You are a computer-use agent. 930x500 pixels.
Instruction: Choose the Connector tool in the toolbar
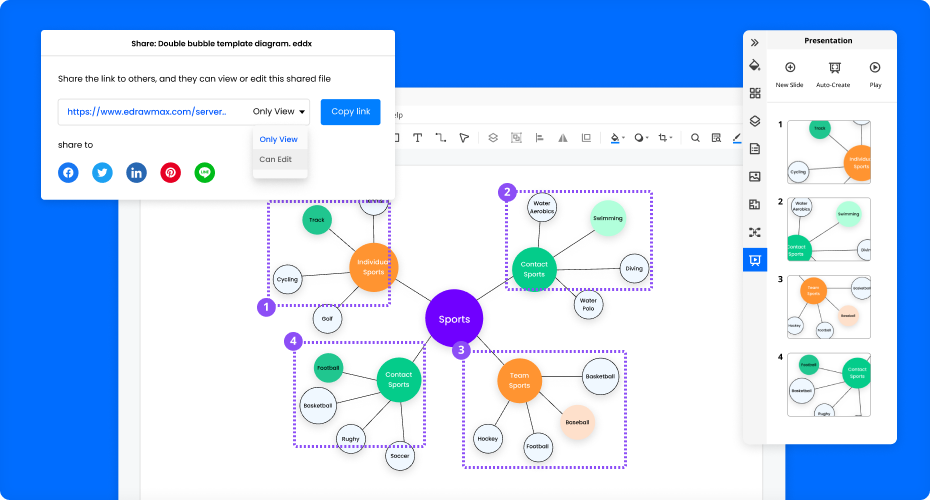[x=440, y=138]
